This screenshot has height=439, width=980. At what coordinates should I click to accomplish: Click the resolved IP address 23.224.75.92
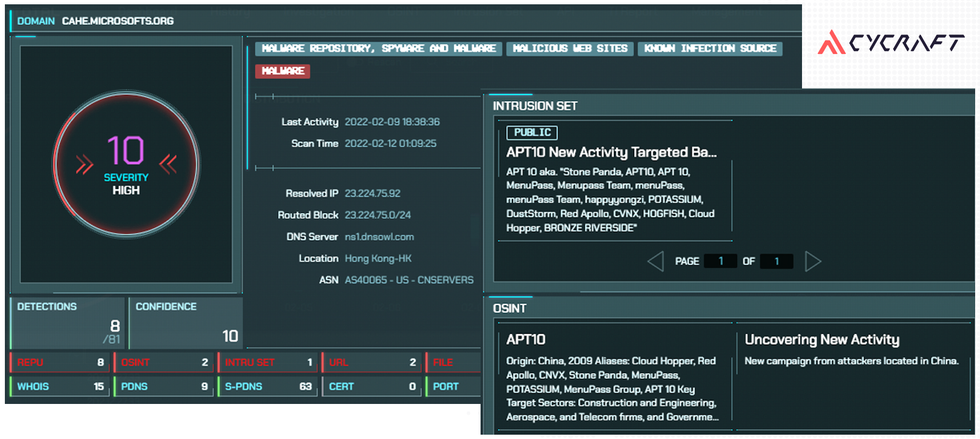pos(372,194)
